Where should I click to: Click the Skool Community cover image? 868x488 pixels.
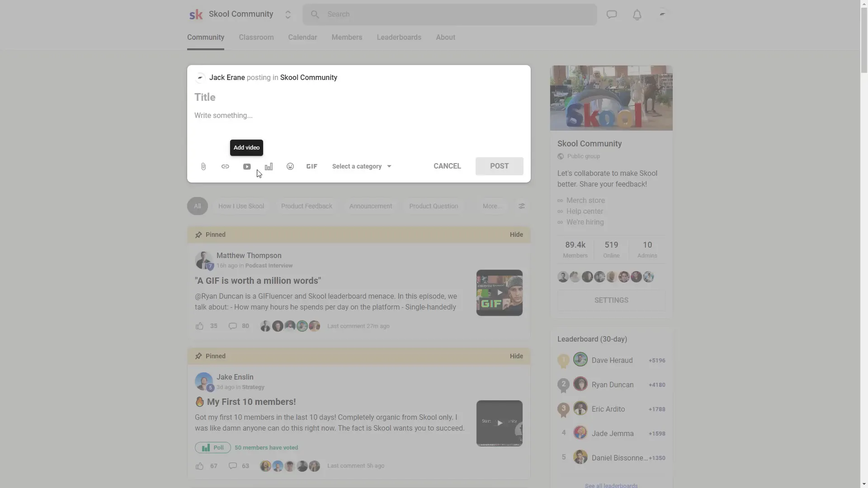tap(611, 98)
